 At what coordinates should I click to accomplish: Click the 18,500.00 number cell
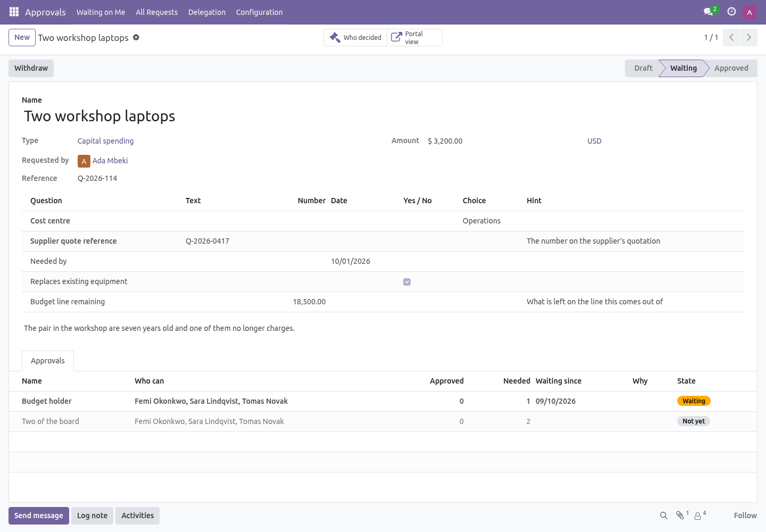point(309,302)
